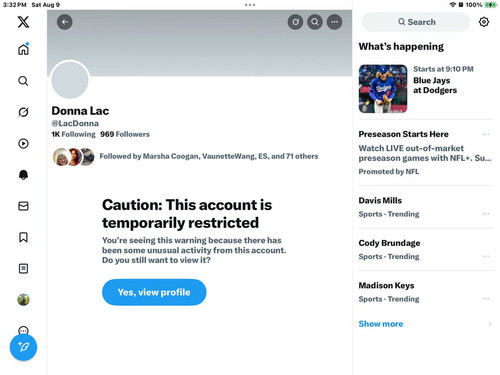Click the profile header search icon
Image resolution: width=500 pixels, height=375 pixels.
coord(315,22)
